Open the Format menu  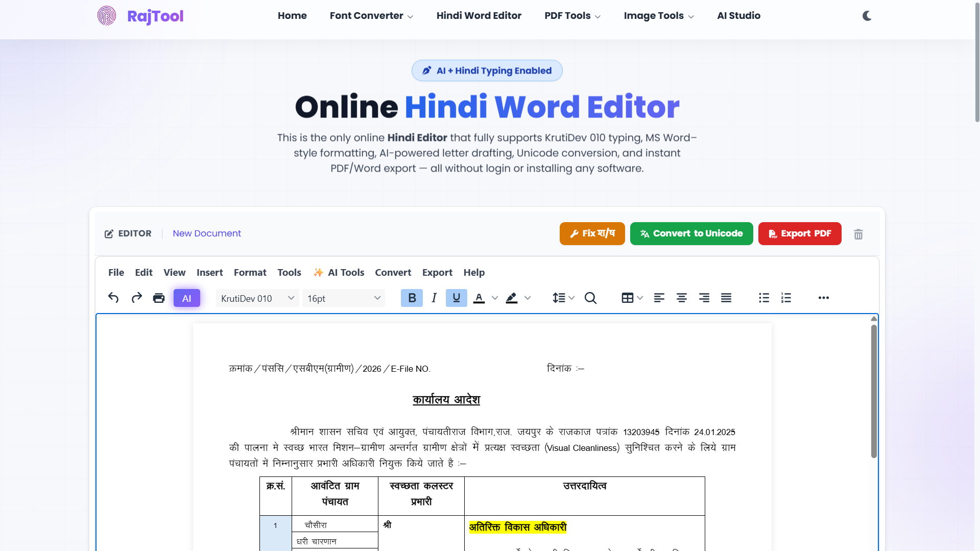[x=250, y=273]
